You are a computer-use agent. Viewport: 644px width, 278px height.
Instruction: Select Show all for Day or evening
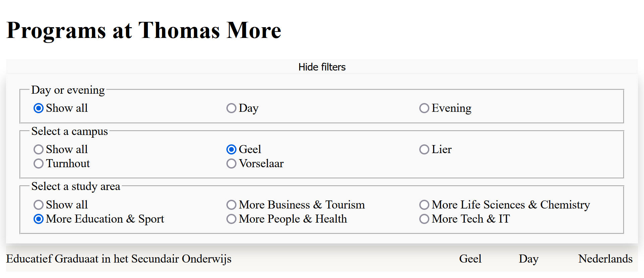(x=39, y=108)
